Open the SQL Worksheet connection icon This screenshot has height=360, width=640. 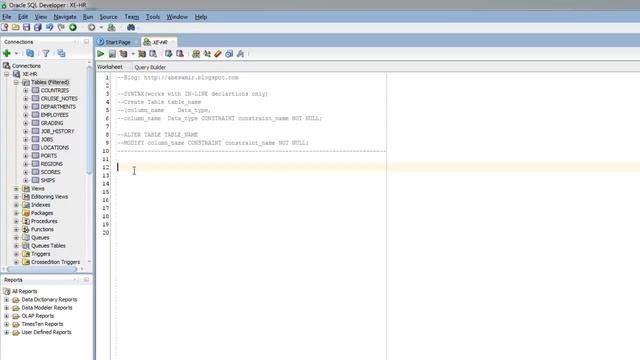coord(111,27)
